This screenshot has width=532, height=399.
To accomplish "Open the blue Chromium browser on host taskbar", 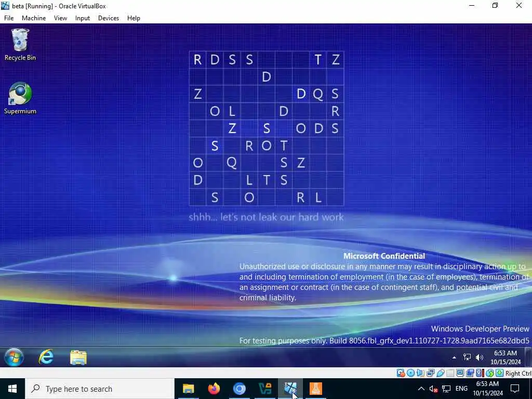I will tap(239, 389).
